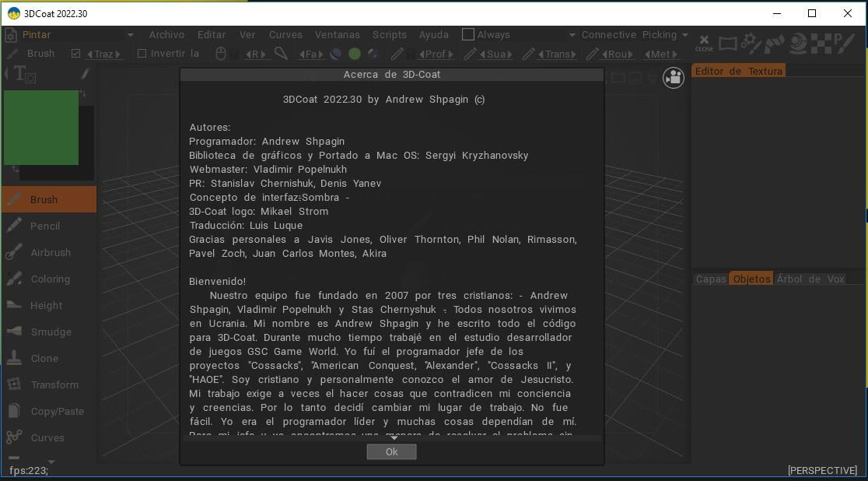The image size is (868, 481).
Task: Click the Text tool T icon
Action: [23, 74]
